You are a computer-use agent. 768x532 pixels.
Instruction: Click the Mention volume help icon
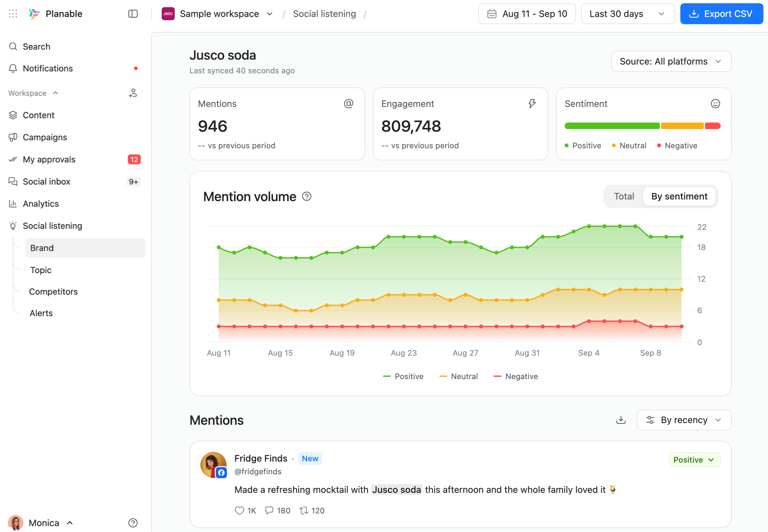tap(307, 196)
